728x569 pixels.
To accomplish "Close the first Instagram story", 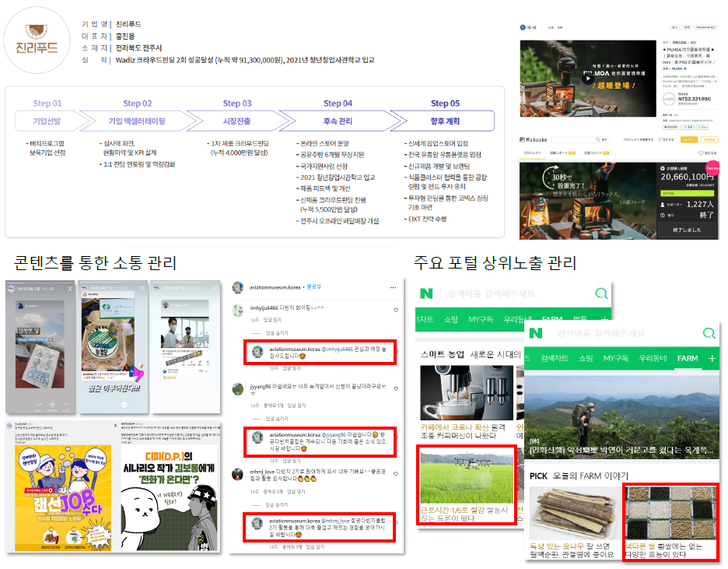I will click(x=70, y=289).
